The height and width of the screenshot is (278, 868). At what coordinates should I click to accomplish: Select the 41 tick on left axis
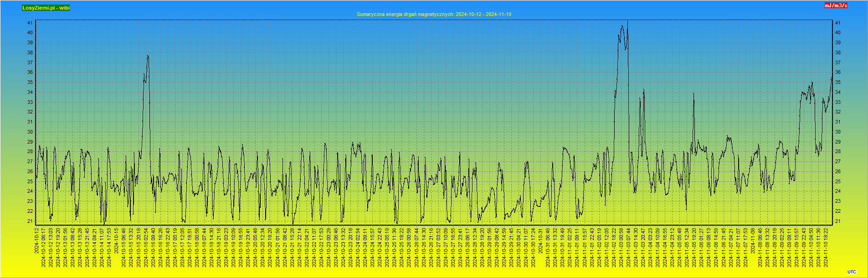tap(30, 23)
